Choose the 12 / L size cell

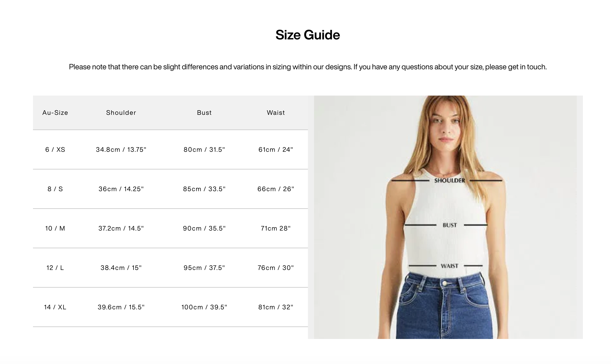[x=55, y=268]
